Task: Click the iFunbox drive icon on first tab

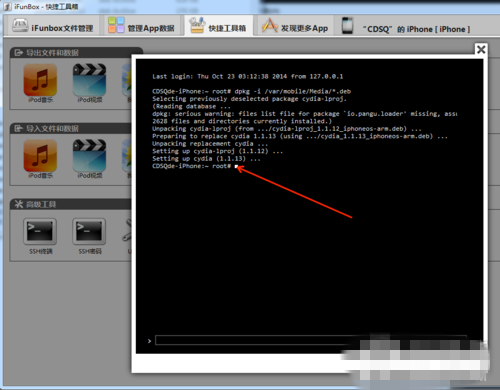Action: pos(20,25)
